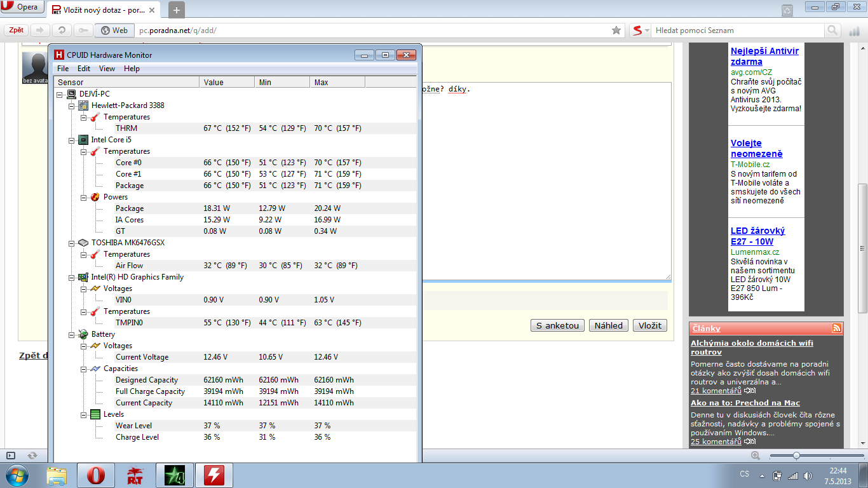Screen dimensions: 868x488
Task: Click the Náhled preview button
Action: coord(609,325)
